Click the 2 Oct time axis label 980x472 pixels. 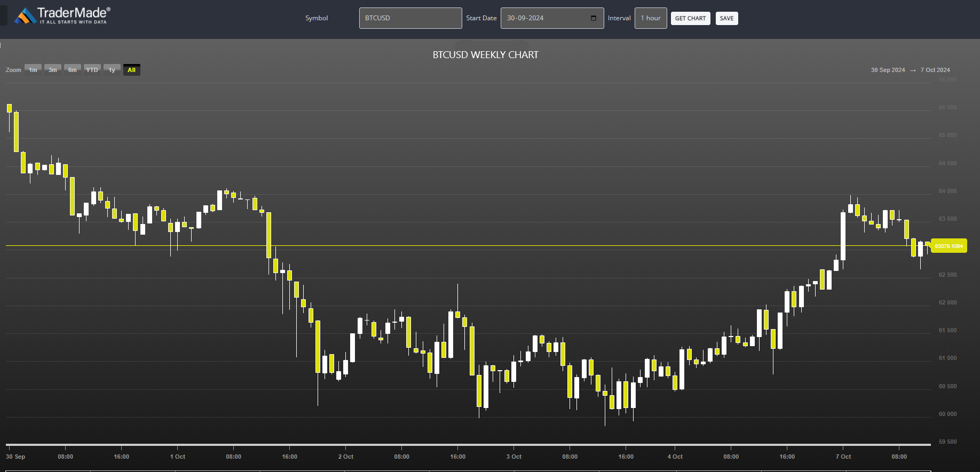coord(346,457)
